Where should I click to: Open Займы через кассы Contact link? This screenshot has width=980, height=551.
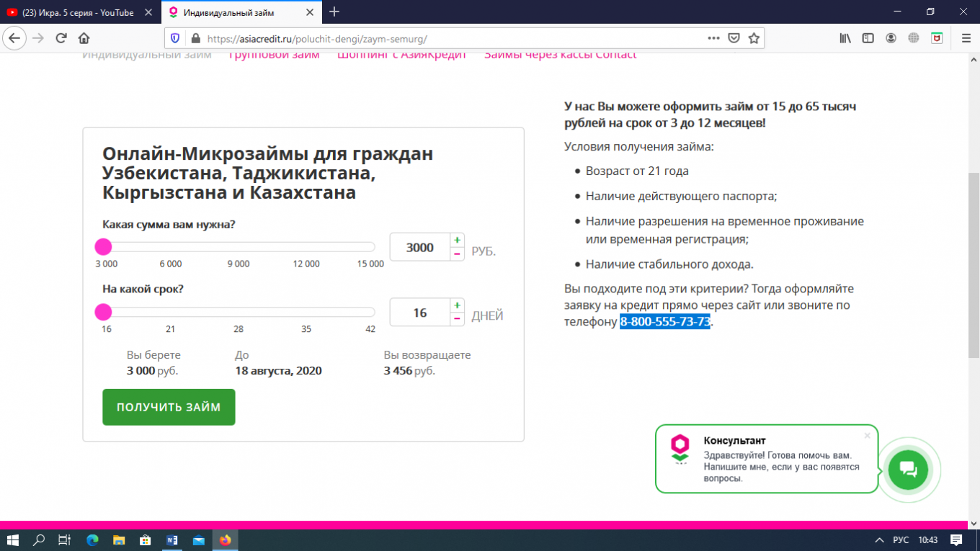pos(560,55)
